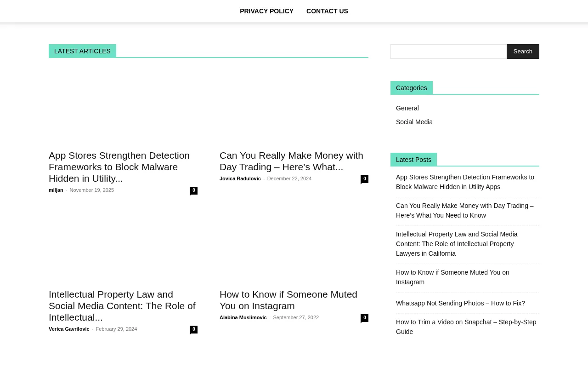This screenshot has height=368, width=588.
Task: Click author Verica Gavrilovic
Action: pos(69,329)
